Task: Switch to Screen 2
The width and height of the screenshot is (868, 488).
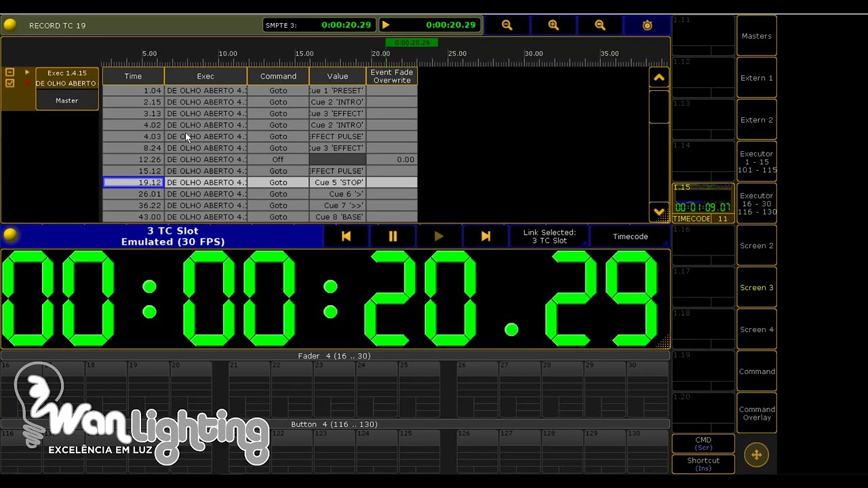Action: pos(757,245)
